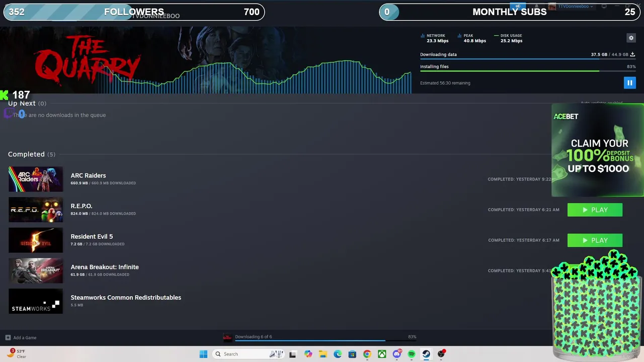Viewport: 644px width, 362px height.
Task: Click the ARC Raiders title
Action: pyautogui.click(x=88, y=175)
